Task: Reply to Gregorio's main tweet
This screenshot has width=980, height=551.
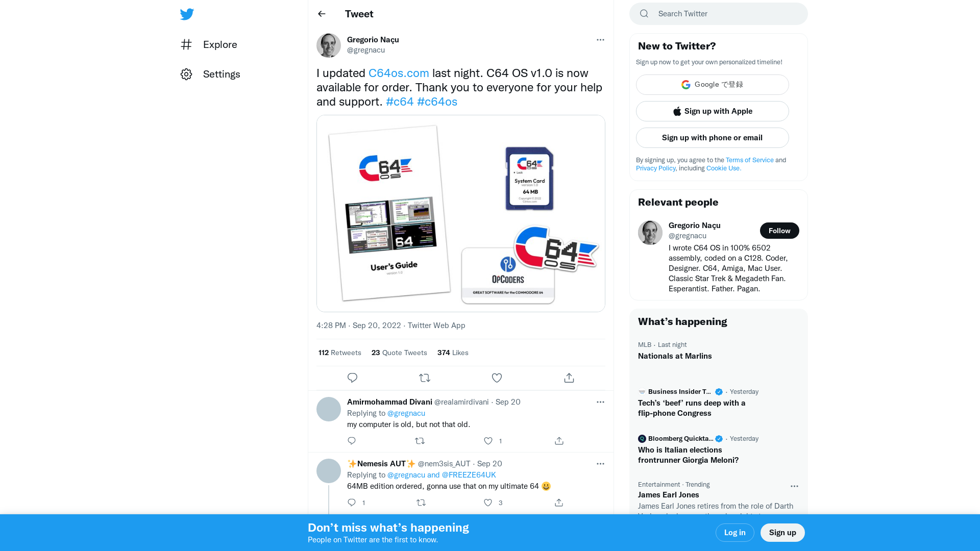Action: coord(352,378)
